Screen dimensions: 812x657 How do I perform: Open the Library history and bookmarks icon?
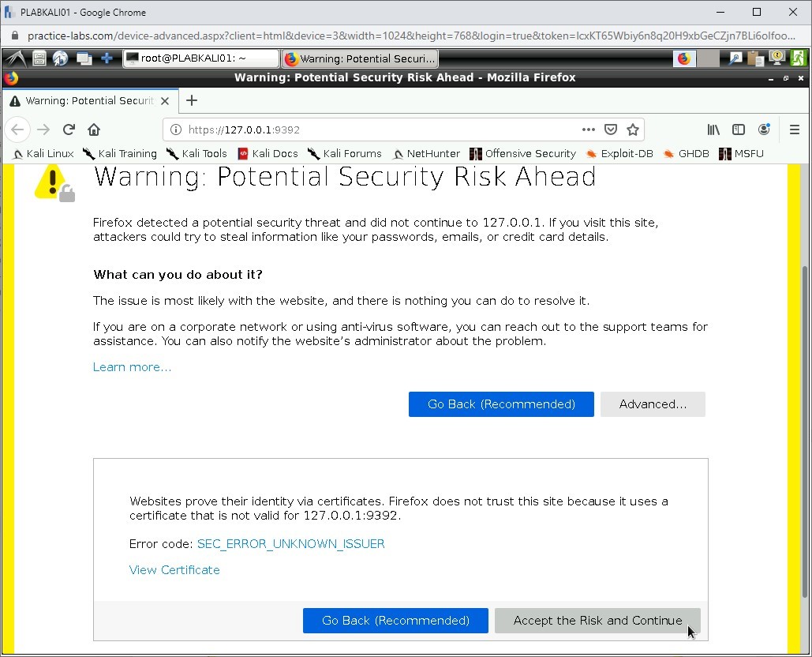tap(713, 130)
